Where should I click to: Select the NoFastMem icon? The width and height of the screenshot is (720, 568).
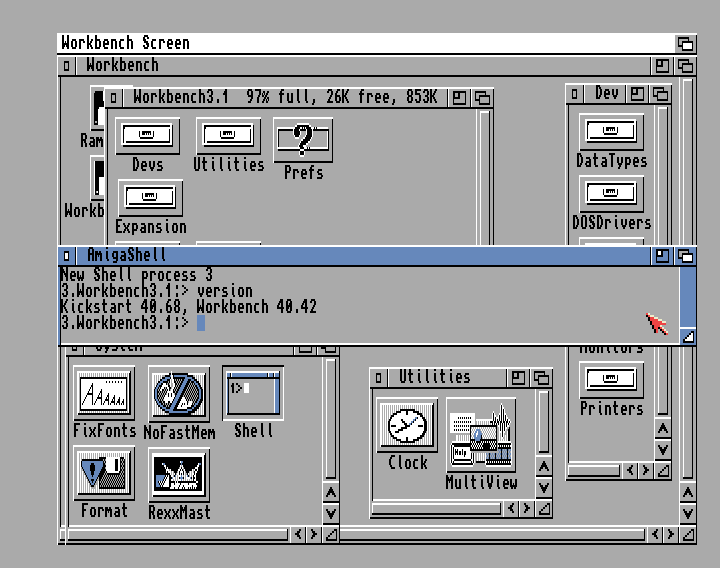(179, 393)
